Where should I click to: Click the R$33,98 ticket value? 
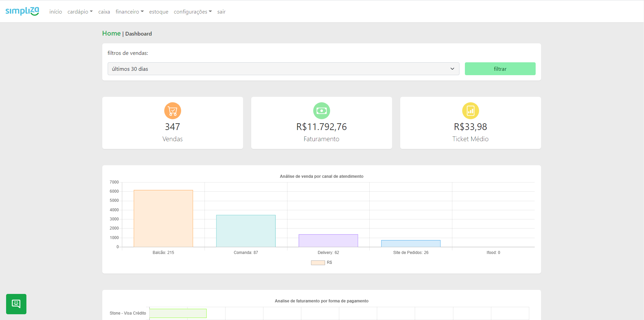[471, 127]
